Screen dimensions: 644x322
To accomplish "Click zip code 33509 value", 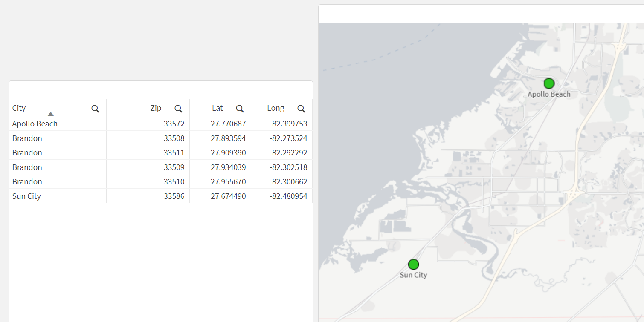I will click(174, 167).
